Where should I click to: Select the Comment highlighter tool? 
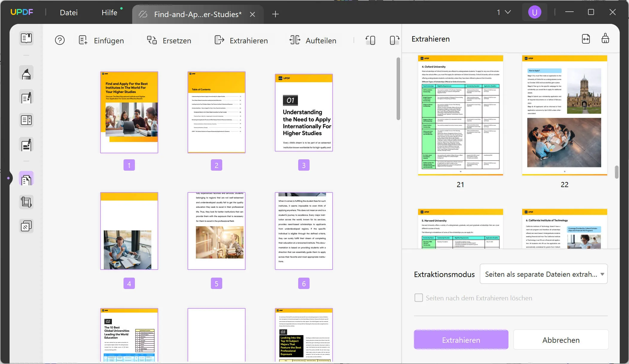tap(26, 73)
